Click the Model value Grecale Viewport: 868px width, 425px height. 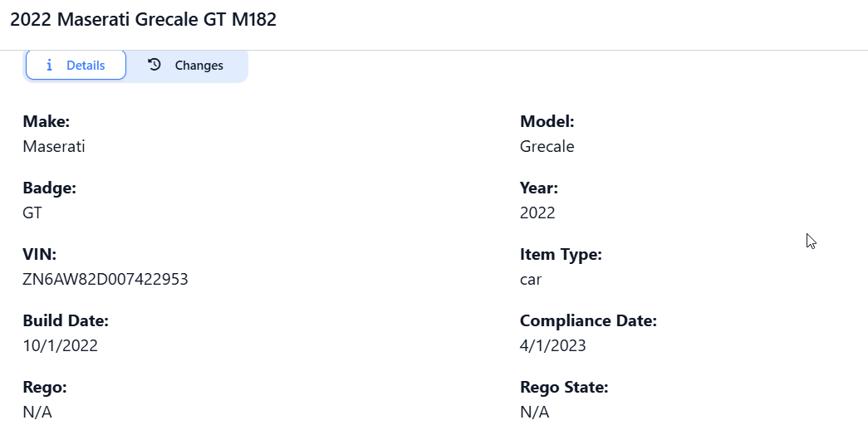tap(547, 146)
